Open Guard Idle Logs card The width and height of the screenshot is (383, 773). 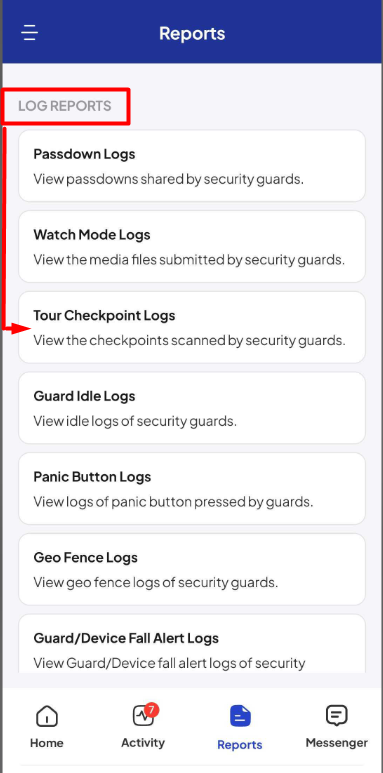192,408
